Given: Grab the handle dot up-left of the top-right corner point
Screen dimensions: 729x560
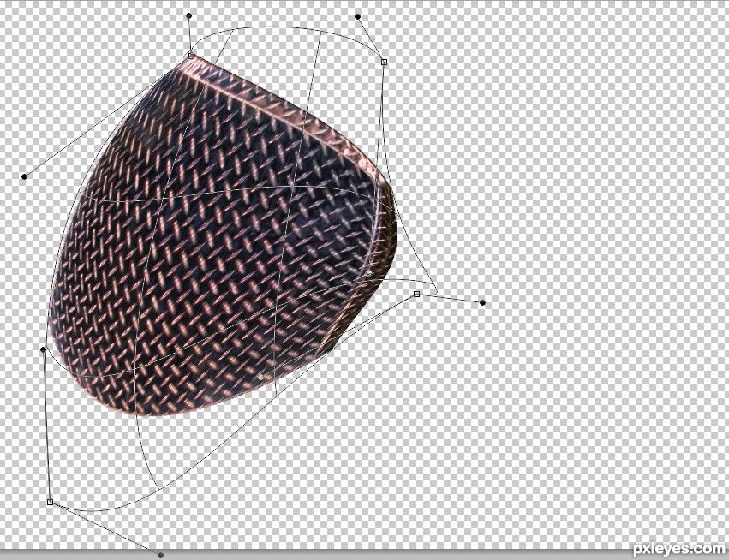Looking at the screenshot, I should point(357,17).
